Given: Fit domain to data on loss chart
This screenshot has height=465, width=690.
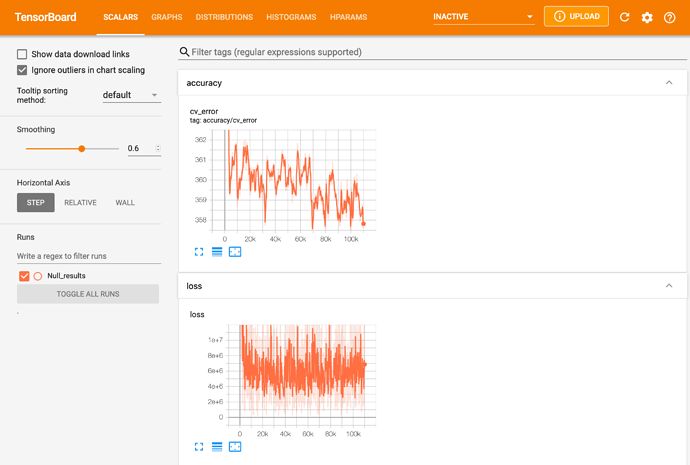Looking at the screenshot, I should click(x=235, y=447).
